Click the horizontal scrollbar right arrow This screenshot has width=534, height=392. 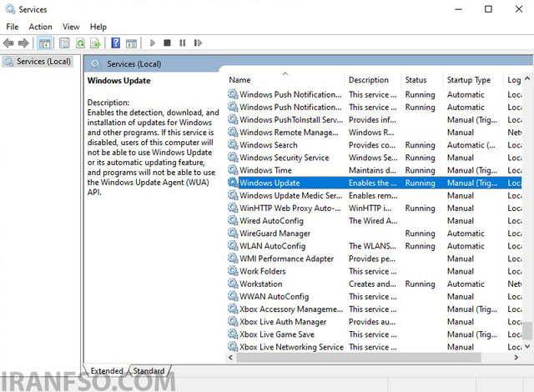coord(516,357)
